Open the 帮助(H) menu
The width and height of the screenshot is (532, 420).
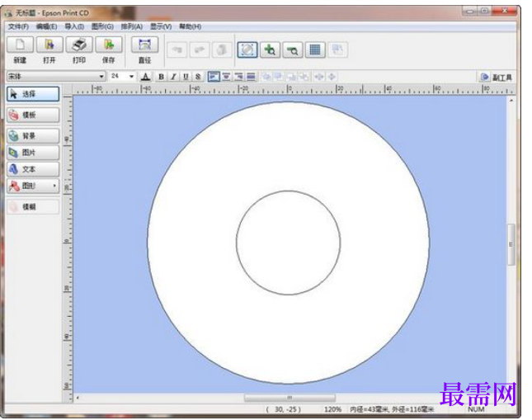[x=190, y=26]
